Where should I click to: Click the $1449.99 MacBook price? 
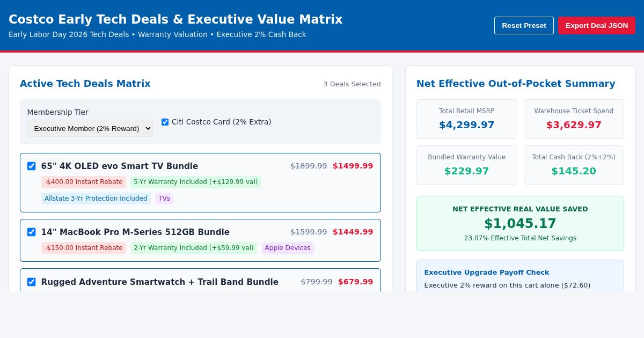click(x=353, y=232)
